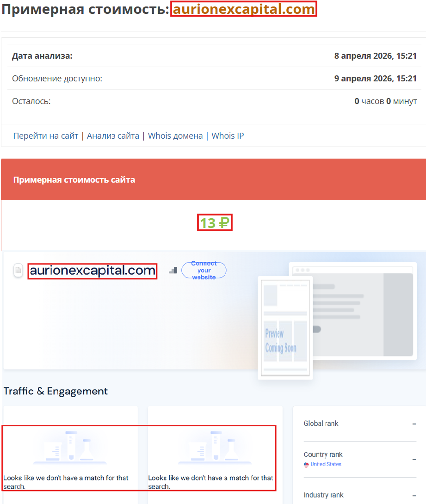Click the document icon beside aurionexcapital.com
This screenshot has height=504, width=426.
tap(18, 271)
